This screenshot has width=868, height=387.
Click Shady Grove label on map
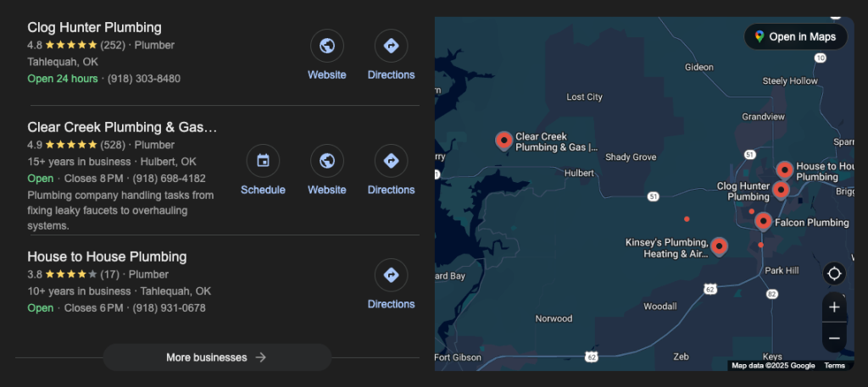pyautogui.click(x=631, y=157)
